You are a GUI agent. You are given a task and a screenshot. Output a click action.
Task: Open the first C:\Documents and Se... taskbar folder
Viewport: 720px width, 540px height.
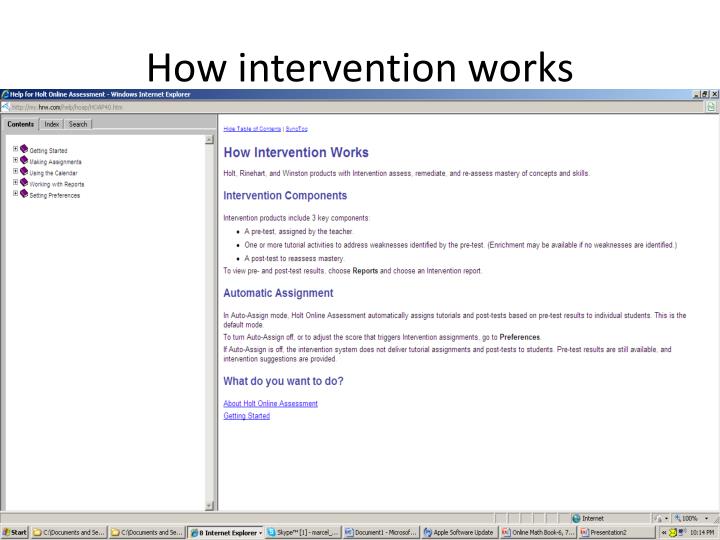(69, 533)
